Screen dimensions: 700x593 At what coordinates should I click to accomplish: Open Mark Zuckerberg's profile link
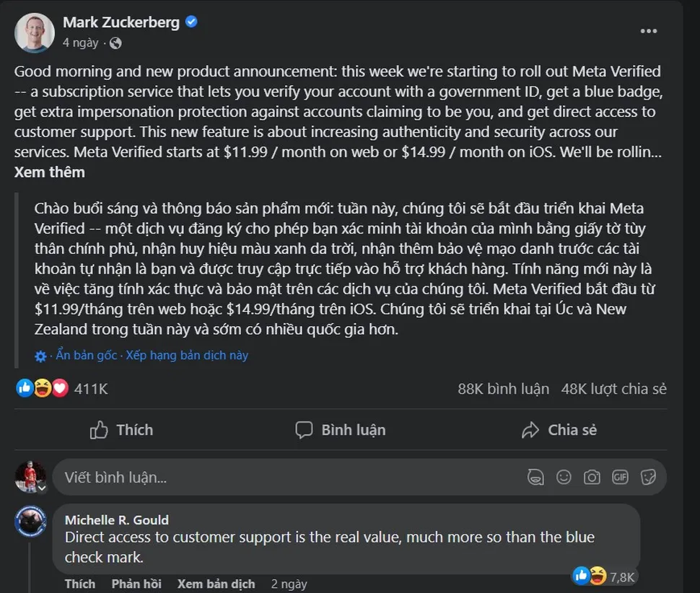[123, 22]
